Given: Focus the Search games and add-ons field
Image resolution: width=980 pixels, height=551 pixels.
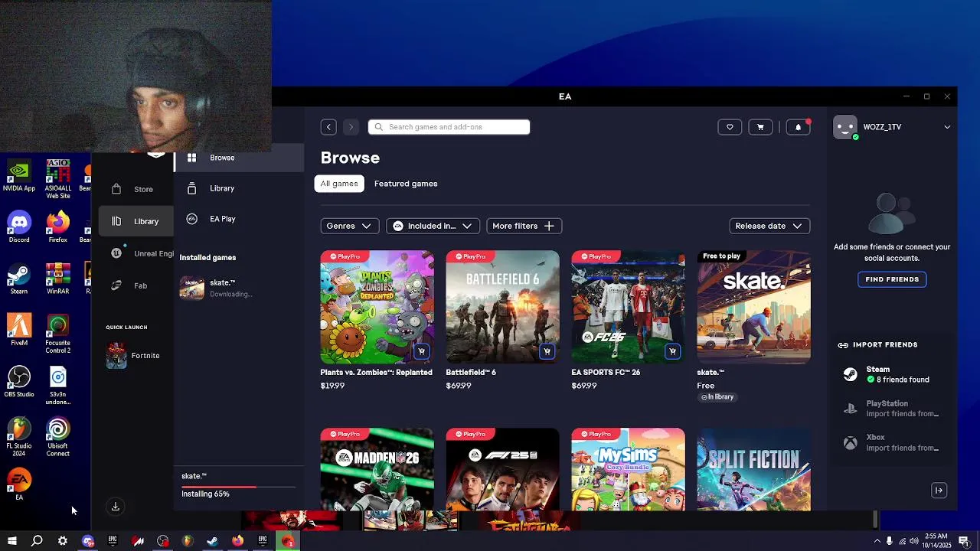Looking at the screenshot, I should [449, 127].
